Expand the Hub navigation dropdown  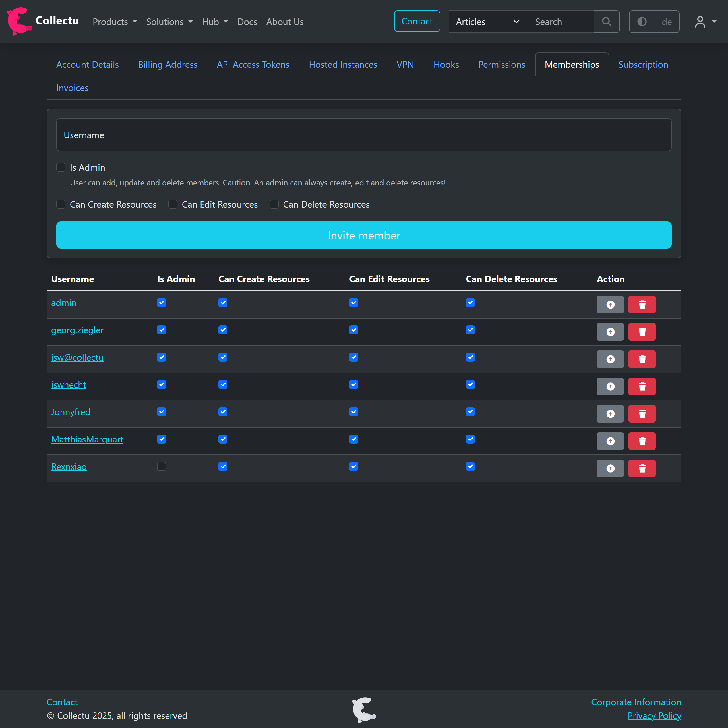point(215,22)
